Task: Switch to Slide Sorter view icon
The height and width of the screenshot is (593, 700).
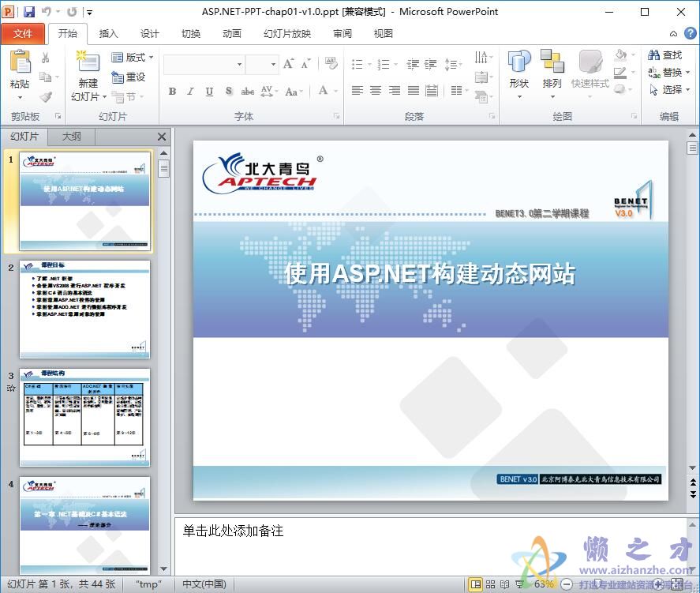Action: (x=489, y=584)
